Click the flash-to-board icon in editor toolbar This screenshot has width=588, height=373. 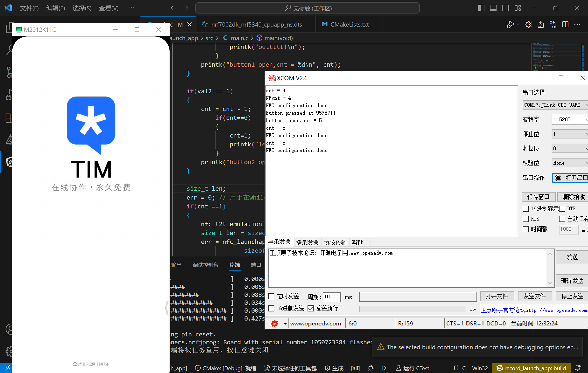coord(541,24)
